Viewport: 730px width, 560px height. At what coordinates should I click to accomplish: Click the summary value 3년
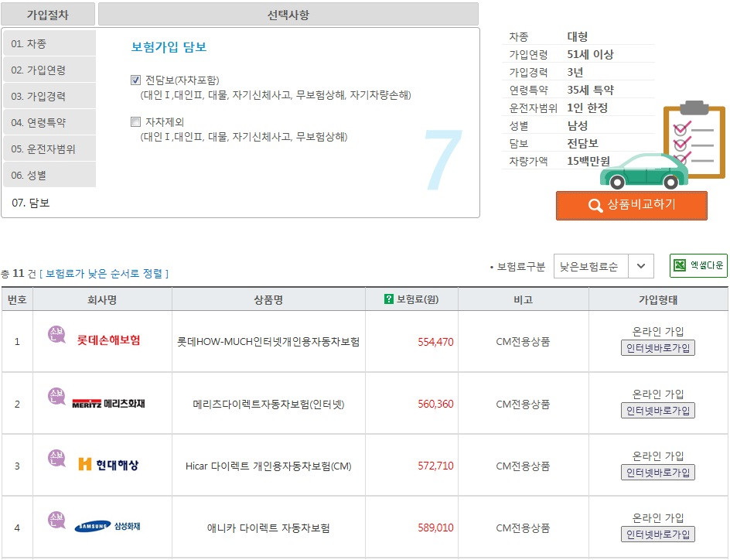(575, 72)
